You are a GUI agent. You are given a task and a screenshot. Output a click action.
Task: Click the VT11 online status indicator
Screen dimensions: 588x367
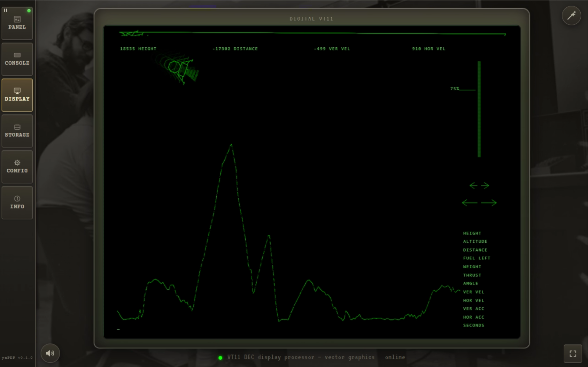coord(220,358)
